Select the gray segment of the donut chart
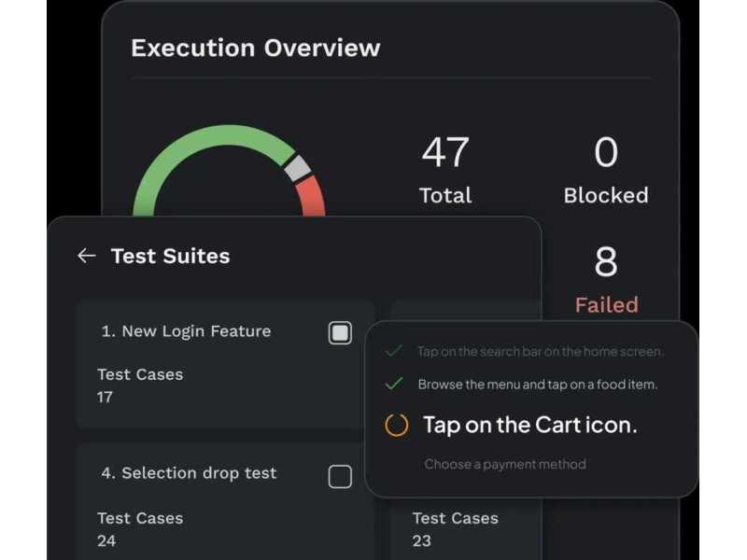This screenshot has width=747, height=560. 298,168
